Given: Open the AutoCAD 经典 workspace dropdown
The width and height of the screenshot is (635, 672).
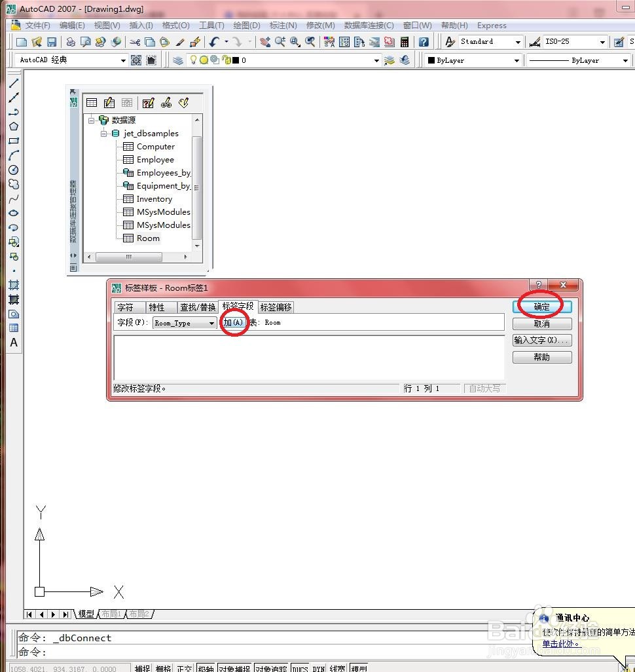Looking at the screenshot, I should (124, 60).
